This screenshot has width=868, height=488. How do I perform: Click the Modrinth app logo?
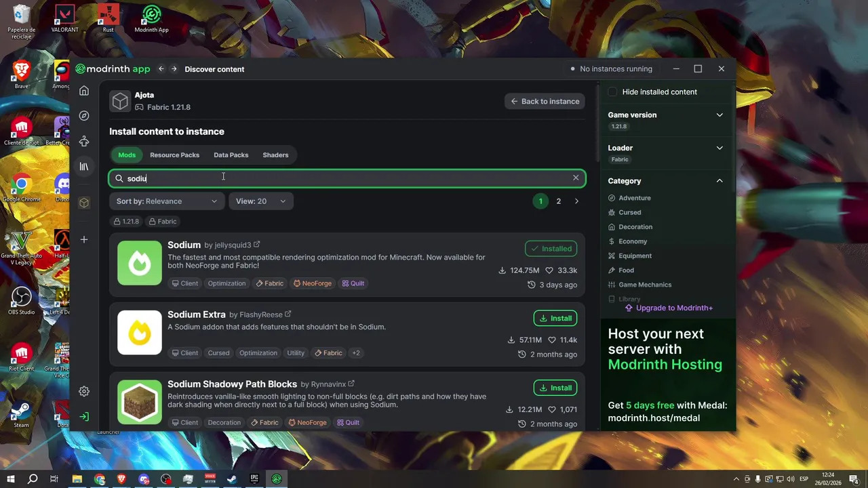pos(113,69)
